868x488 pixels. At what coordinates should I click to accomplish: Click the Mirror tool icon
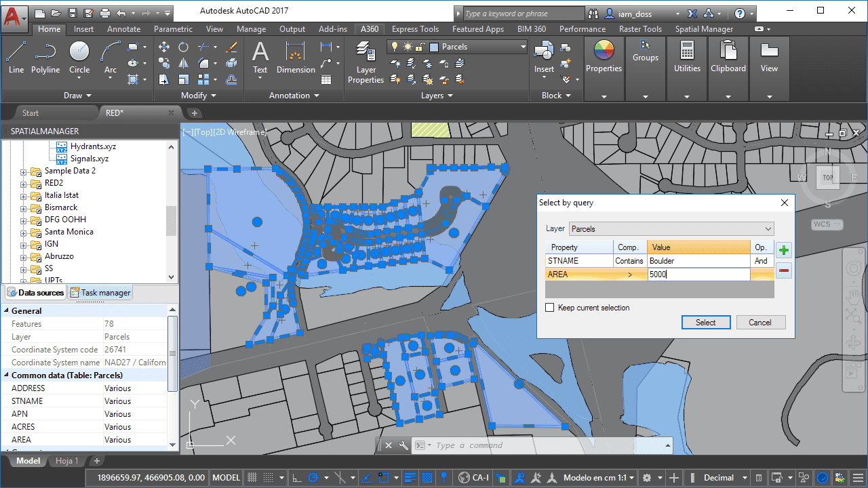(183, 63)
